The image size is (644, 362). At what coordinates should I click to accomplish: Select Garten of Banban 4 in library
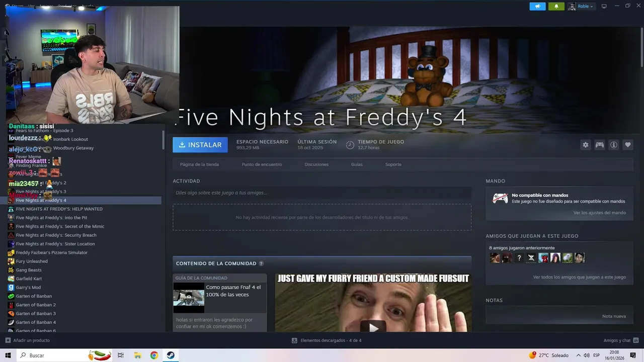(36, 322)
